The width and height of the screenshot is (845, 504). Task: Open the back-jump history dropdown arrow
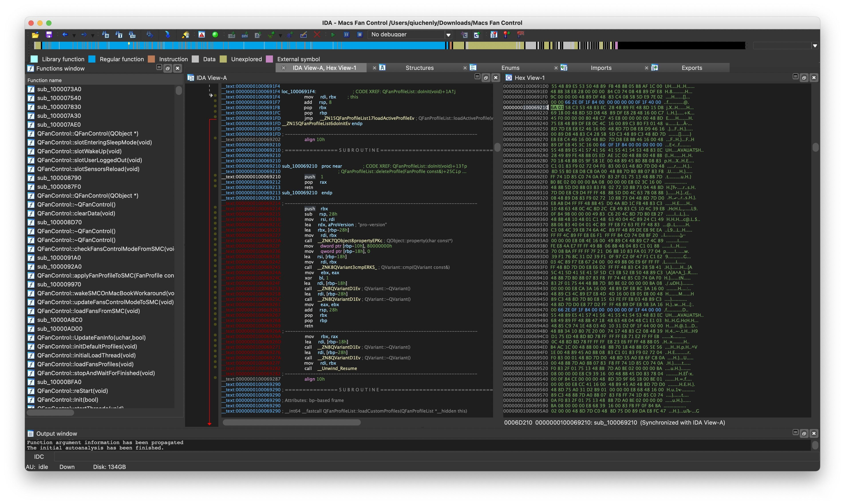[x=74, y=35]
